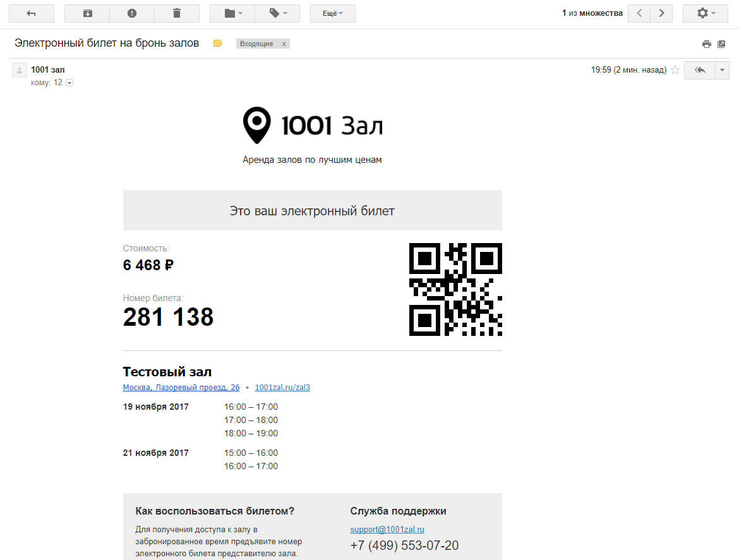Archive this email
The image size is (739, 560).
[x=87, y=13]
